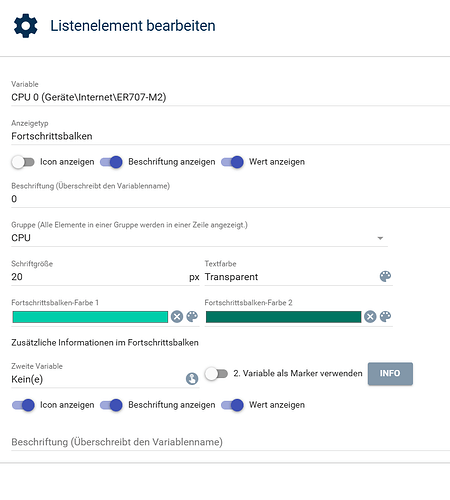Image resolution: width=450 pixels, height=500 pixels.
Task: Disable the bottom Icon anzeigen switch
Action: (x=23, y=405)
